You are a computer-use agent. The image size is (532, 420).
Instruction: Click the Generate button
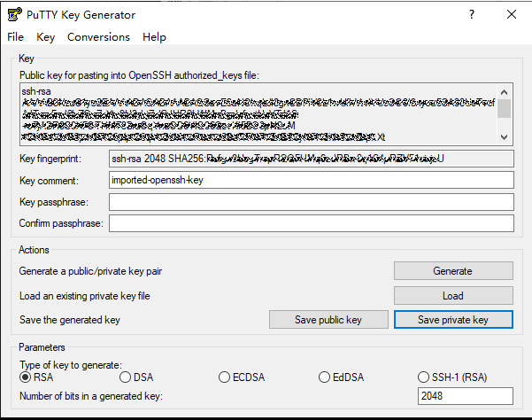(453, 271)
